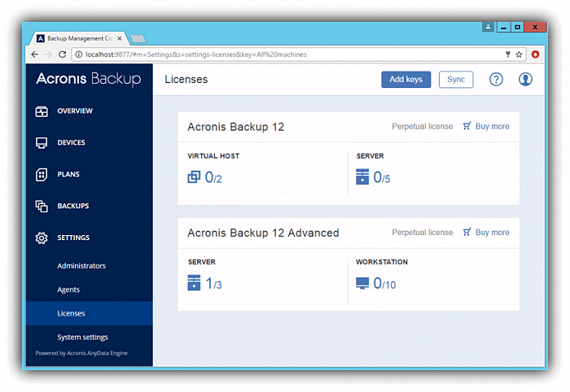The image size is (570, 392).
Task: Click the Devices monitor icon
Action: [42, 142]
